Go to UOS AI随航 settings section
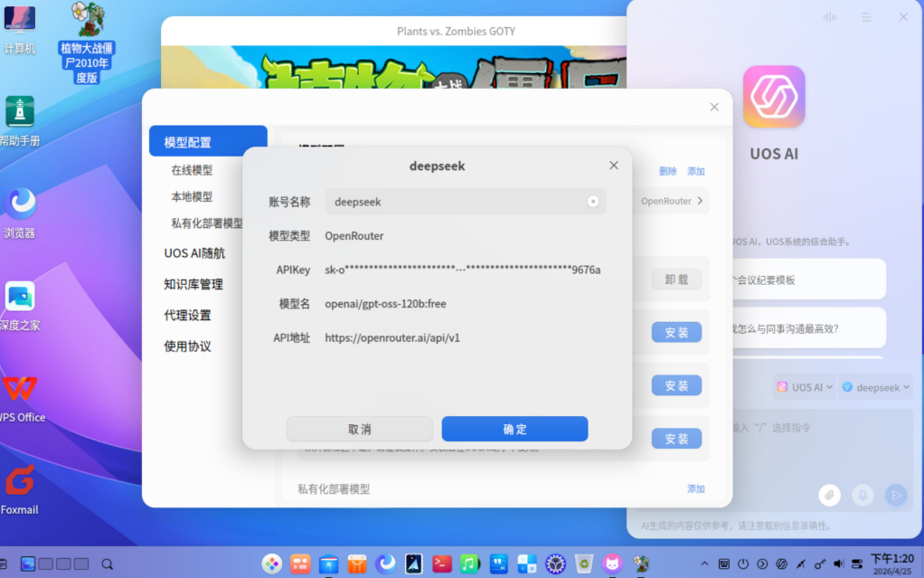Image resolution: width=924 pixels, height=578 pixels. pyautogui.click(x=194, y=253)
